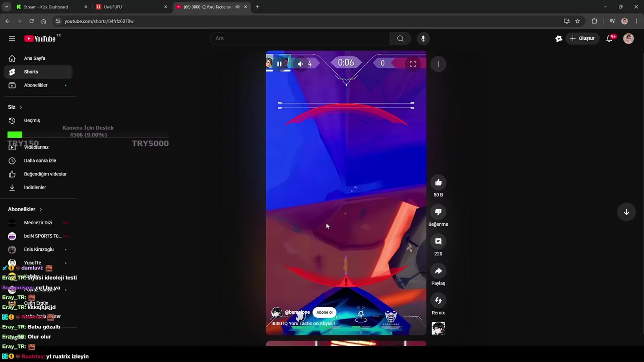Click the browser home button
This screenshot has height=362, width=644.
[43, 21]
